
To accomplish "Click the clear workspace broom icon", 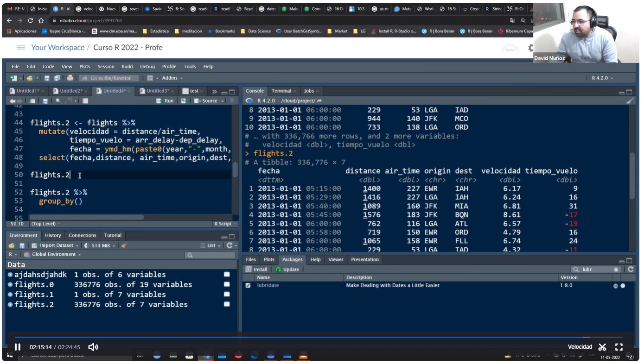I will click(x=124, y=245).
